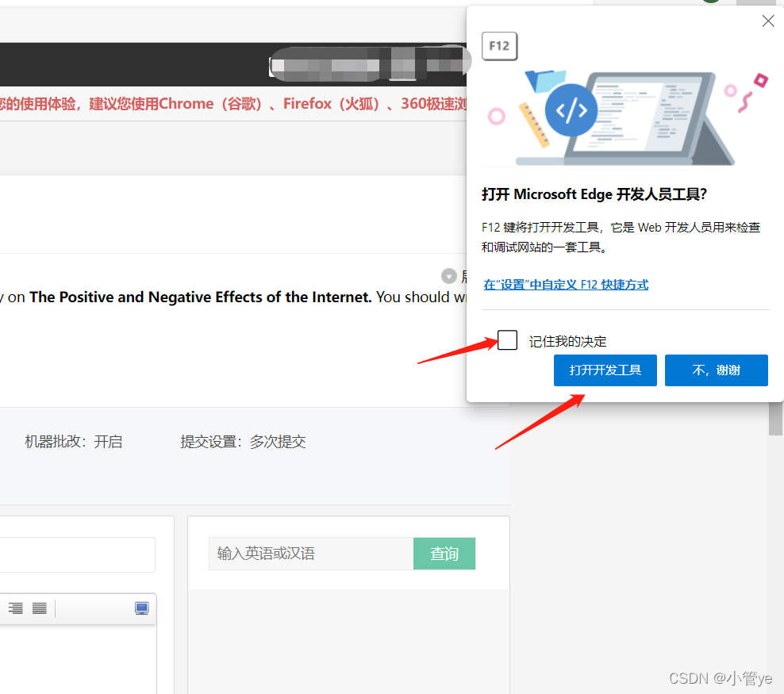Click the 提交设置：多次提交 text

(x=243, y=442)
